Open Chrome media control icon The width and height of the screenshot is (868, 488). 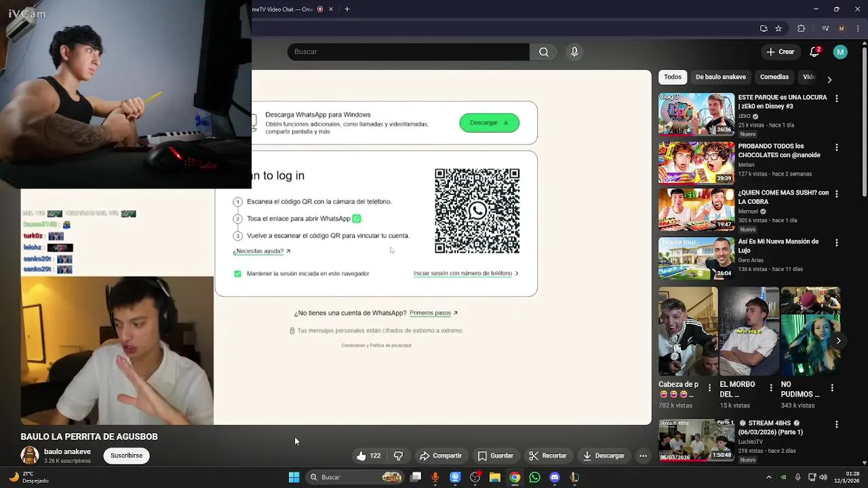pos(825,28)
